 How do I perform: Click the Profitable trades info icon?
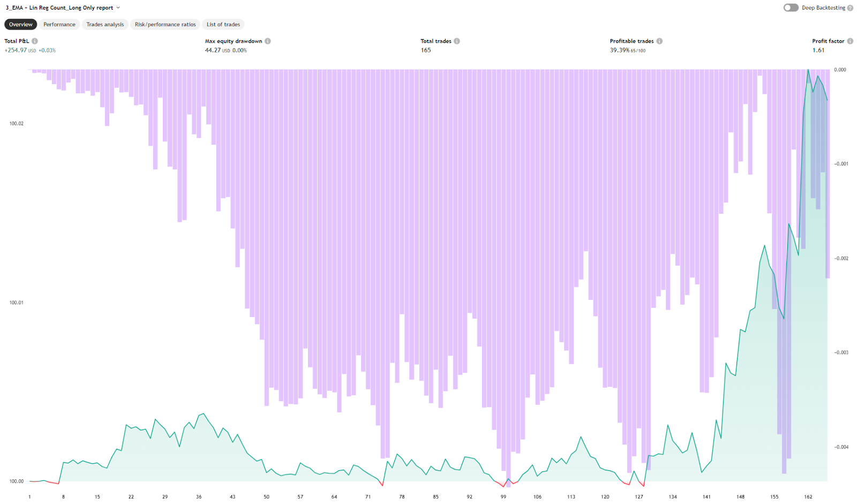click(x=659, y=41)
